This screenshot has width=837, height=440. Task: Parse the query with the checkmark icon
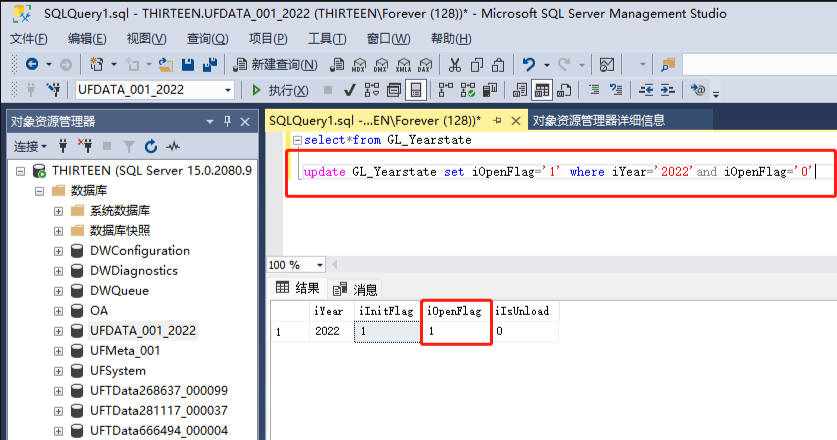tap(350, 90)
